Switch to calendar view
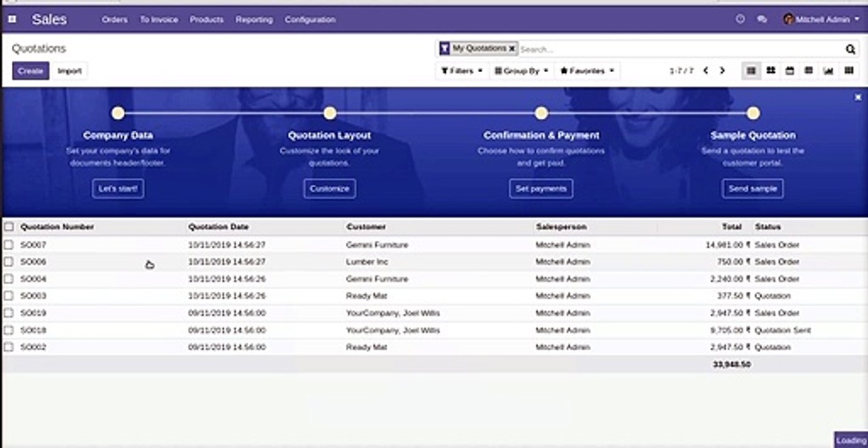Image resolution: width=868 pixels, height=448 pixels. (790, 71)
